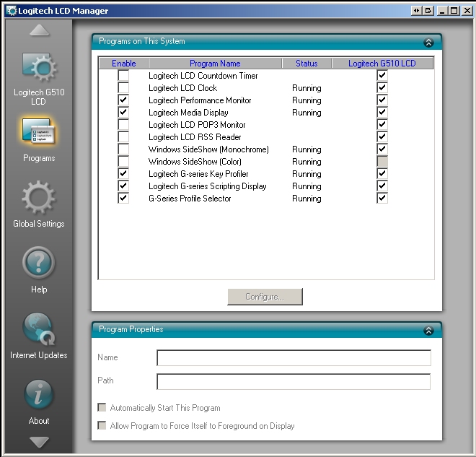Toggle G510 LCD checkbox for RSS Reader
Image resolution: width=476 pixels, height=457 pixels.
click(x=382, y=136)
